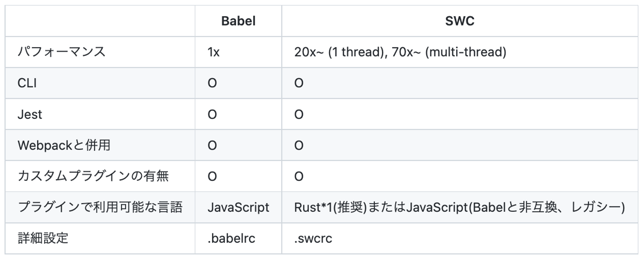The image size is (644, 259).
Task: Click the Babel O mark in CLI row
Action: click(212, 84)
